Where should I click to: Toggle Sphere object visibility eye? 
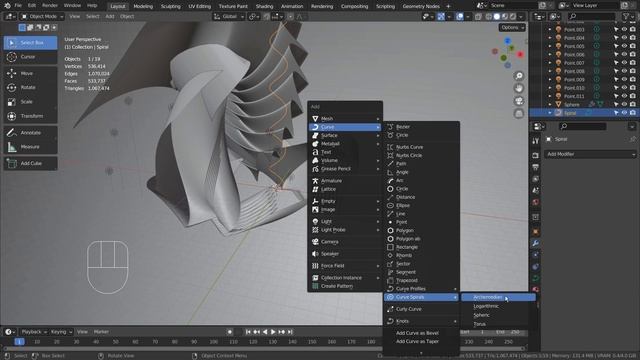(624, 104)
